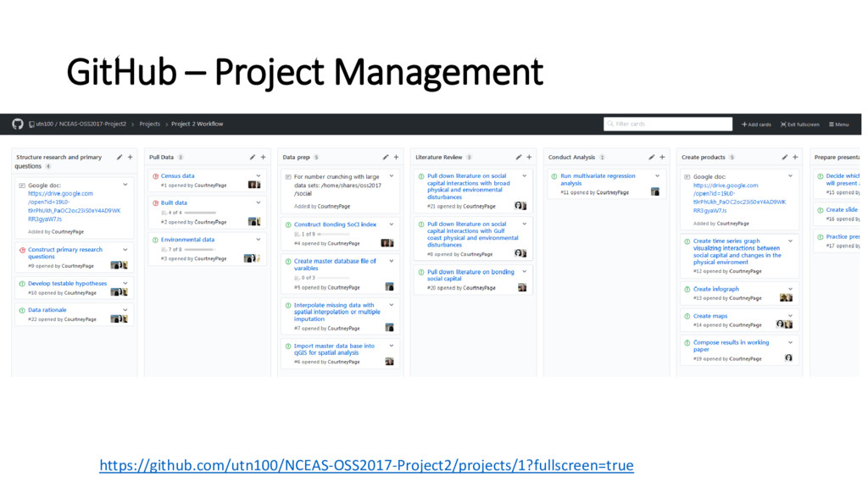Open chevron menu on Run multivariate regression card

coord(658,176)
